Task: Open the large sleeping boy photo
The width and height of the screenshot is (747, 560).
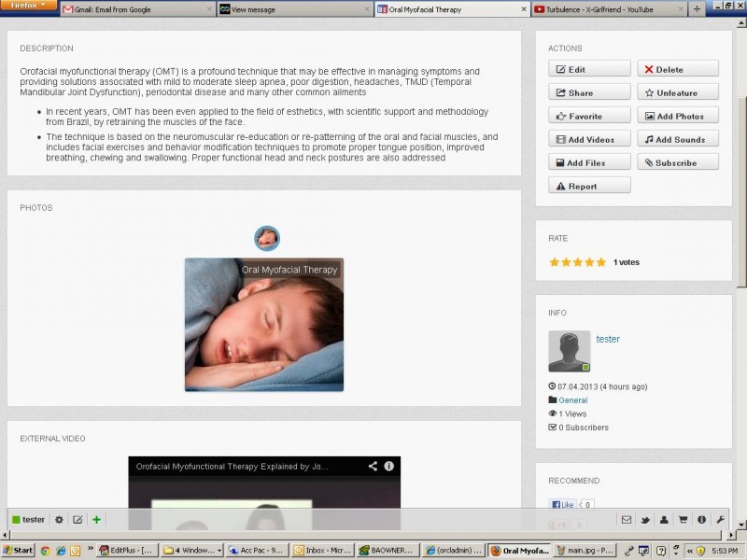Action: (x=264, y=325)
